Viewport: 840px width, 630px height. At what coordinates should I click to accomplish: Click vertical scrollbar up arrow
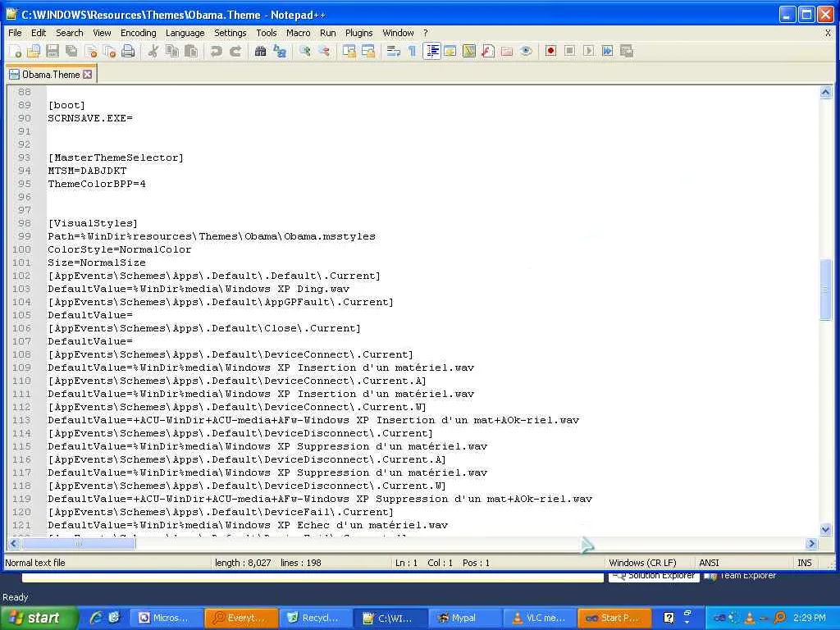tap(825, 92)
